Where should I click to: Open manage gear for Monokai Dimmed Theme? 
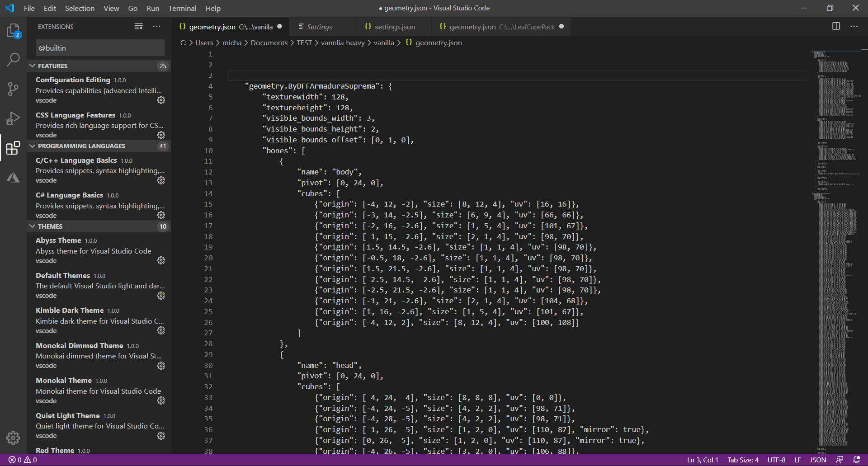(161, 366)
